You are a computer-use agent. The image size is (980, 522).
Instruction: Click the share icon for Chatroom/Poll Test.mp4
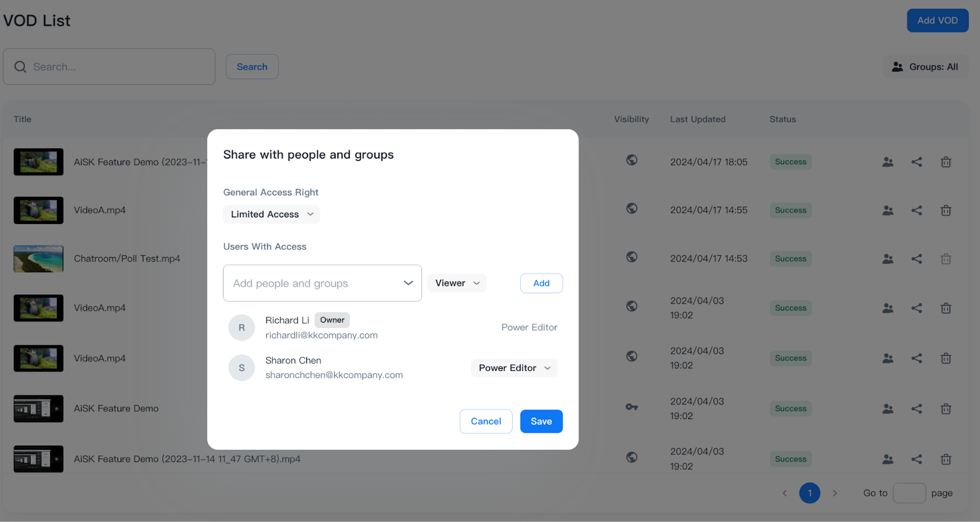point(916,259)
